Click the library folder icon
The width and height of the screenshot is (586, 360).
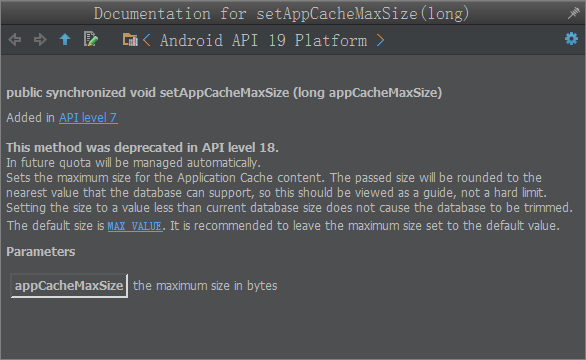pos(130,39)
